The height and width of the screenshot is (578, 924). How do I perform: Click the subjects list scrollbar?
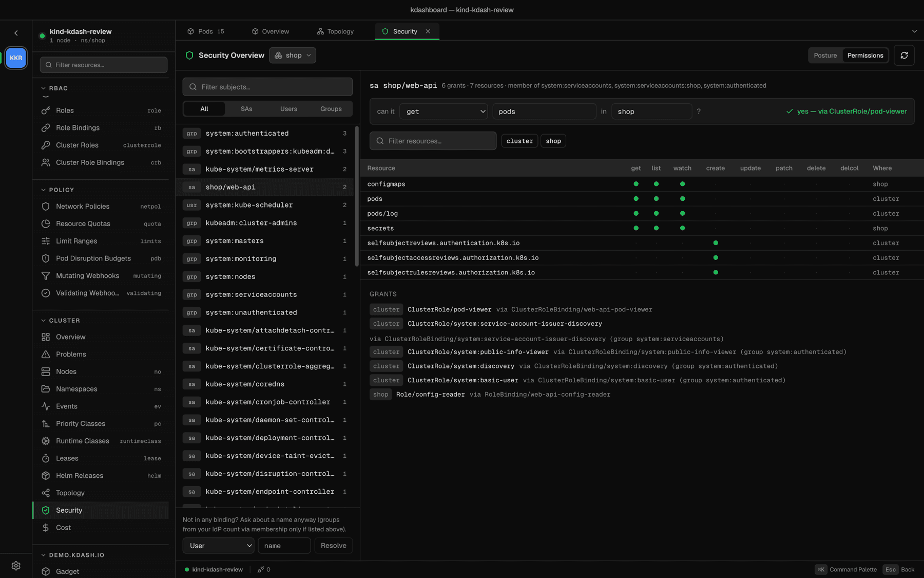pyautogui.click(x=357, y=196)
